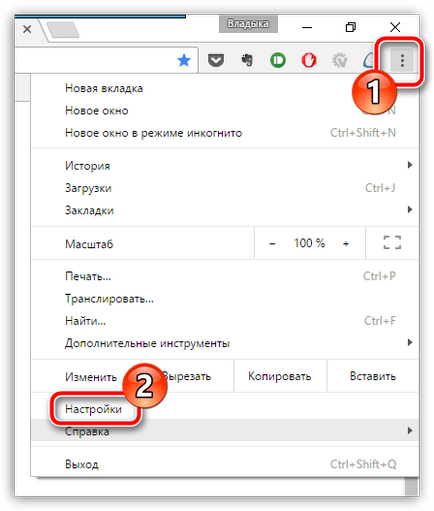This screenshot has height=511, width=434.
Task: Select Новое окно menu item
Action: click(225, 111)
